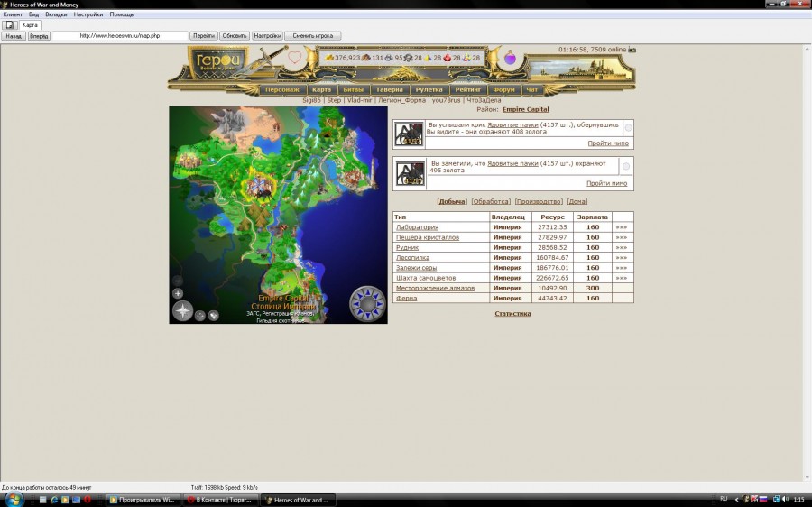Click the large compass star map button

pyautogui.click(x=183, y=311)
